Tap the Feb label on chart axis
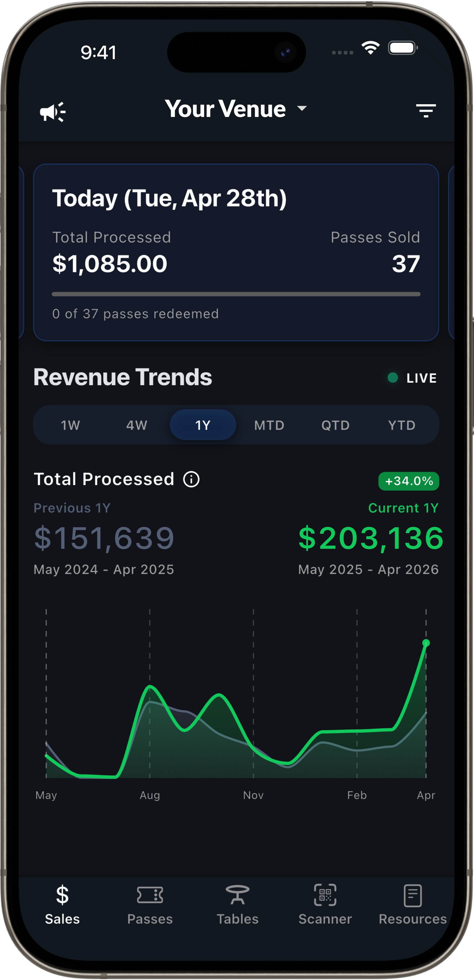 tap(357, 796)
